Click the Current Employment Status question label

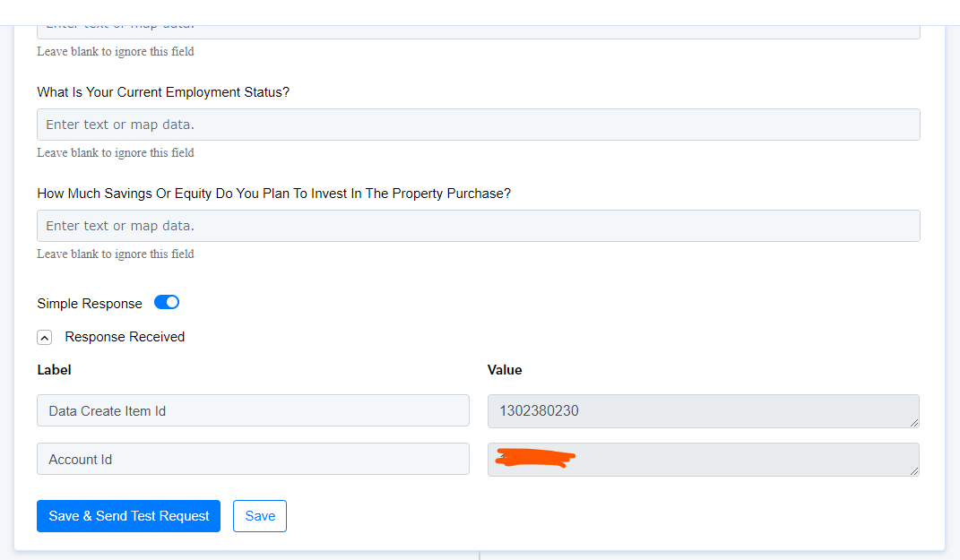tap(163, 92)
